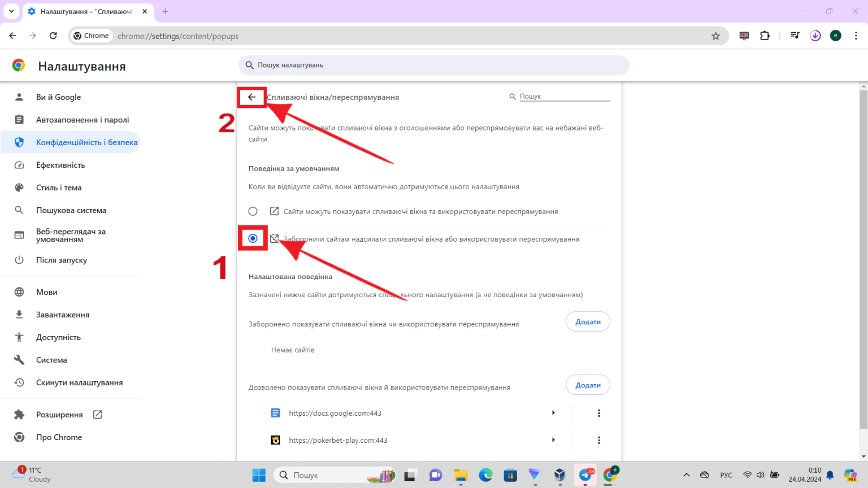Open Chrome's three-dot customize menu

[x=857, y=35]
